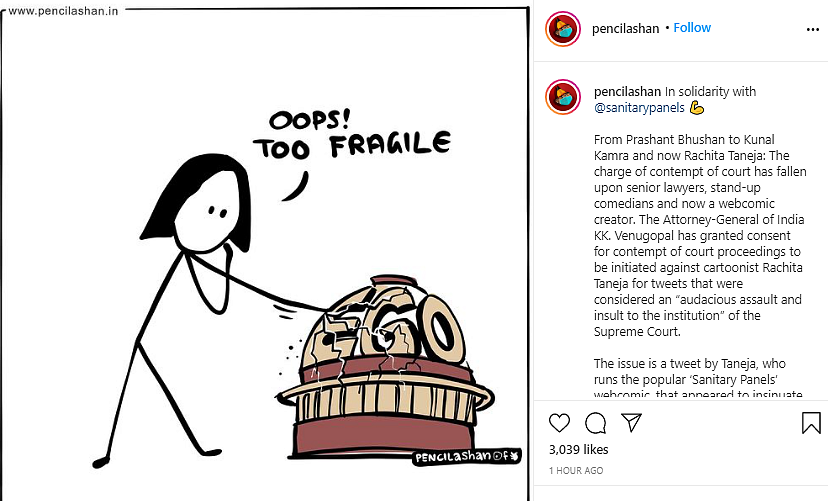Image resolution: width=828 pixels, height=501 pixels.
Task: Click the flexed bicep emoji in caption
Action: [697, 108]
